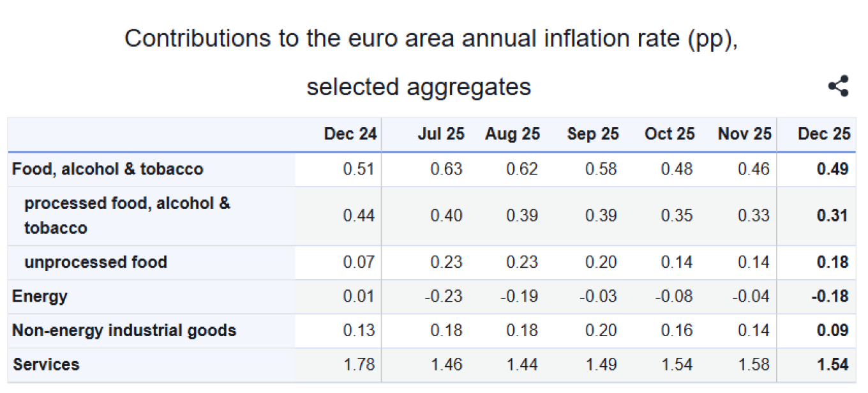Screen dimensions: 868x393
Task: Select the Non-energy goods Dec 25 value 0.09
Action: point(832,331)
